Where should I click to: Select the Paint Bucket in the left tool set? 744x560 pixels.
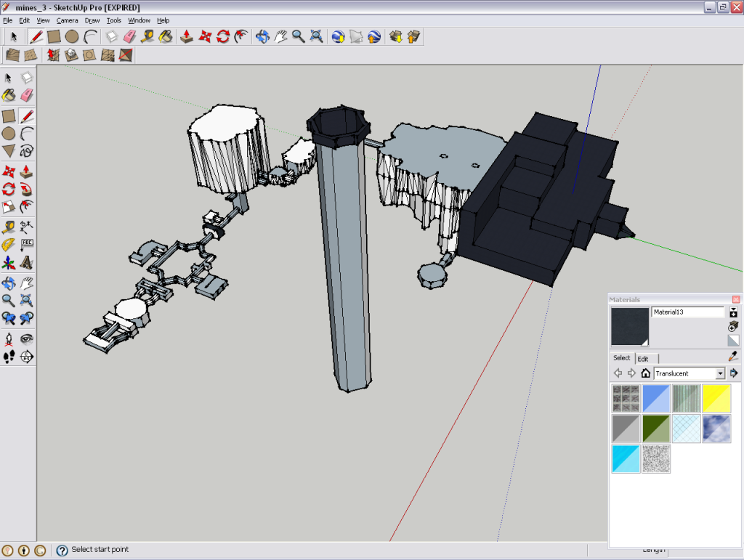[x=9, y=95]
